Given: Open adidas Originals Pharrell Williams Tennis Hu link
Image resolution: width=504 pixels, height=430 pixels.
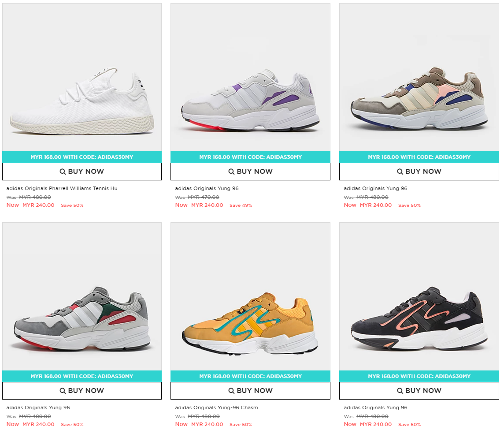Looking at the screenshot, I should tap(62, 188).
